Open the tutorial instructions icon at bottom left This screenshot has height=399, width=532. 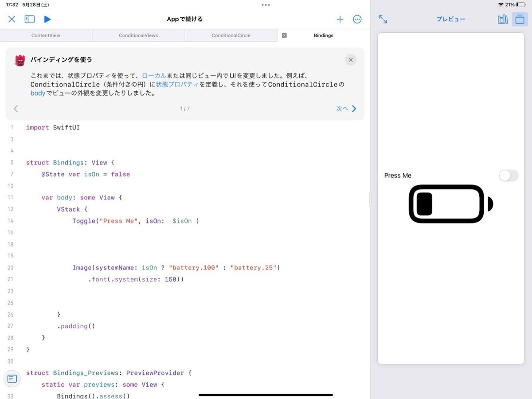(x=12, y=379)
